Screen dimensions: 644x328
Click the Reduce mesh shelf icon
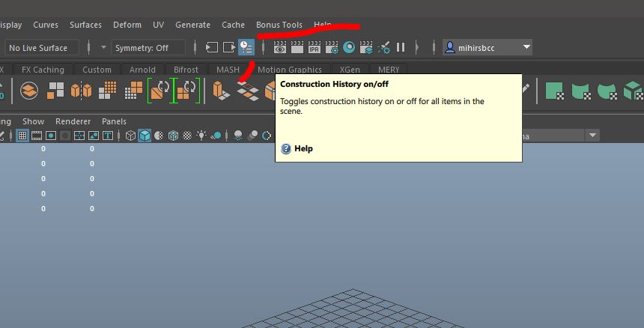pos(133,91)
